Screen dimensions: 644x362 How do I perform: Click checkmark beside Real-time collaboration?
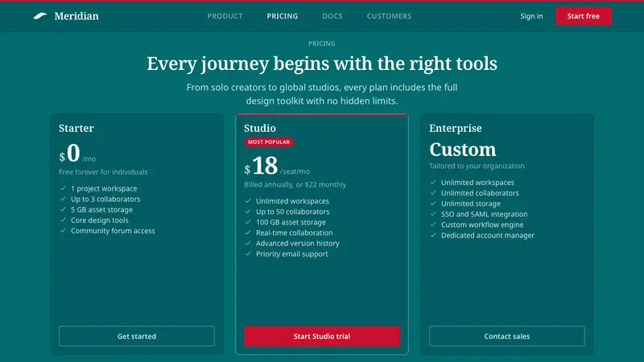pos(248,232)
